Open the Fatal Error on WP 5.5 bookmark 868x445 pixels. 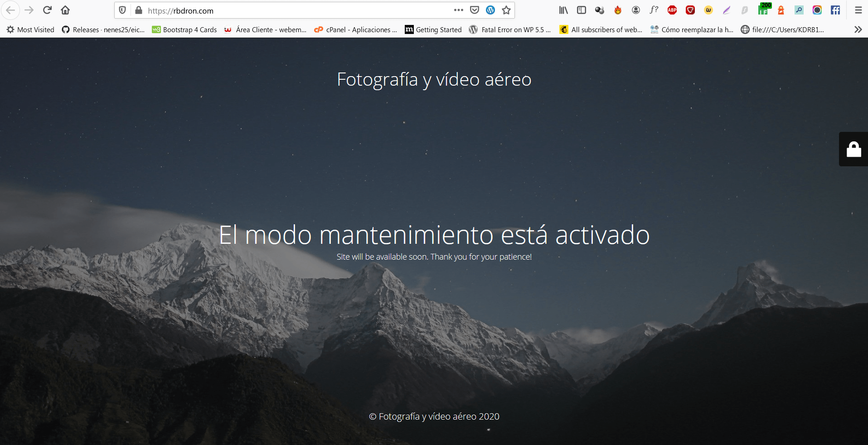[510, 29]
